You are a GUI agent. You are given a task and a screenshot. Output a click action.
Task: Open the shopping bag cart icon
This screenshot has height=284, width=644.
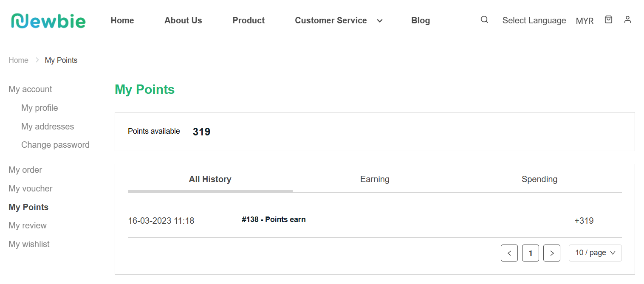coord(608,20)
